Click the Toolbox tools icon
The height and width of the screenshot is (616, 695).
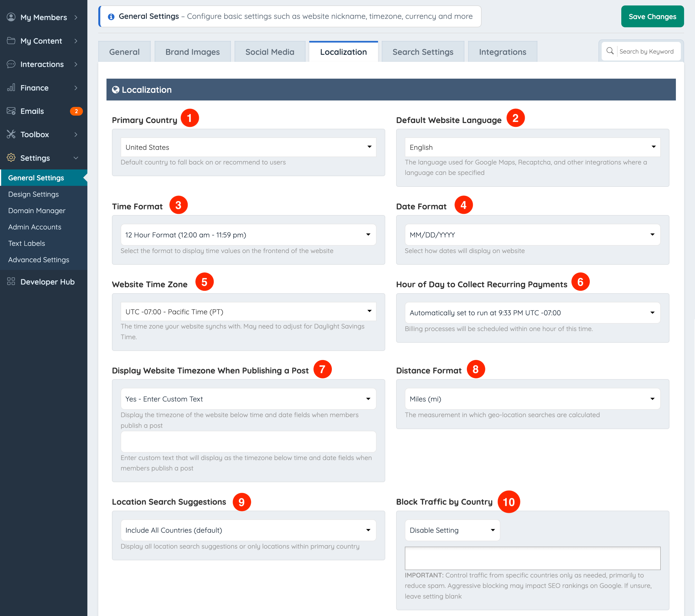point(11,134)
